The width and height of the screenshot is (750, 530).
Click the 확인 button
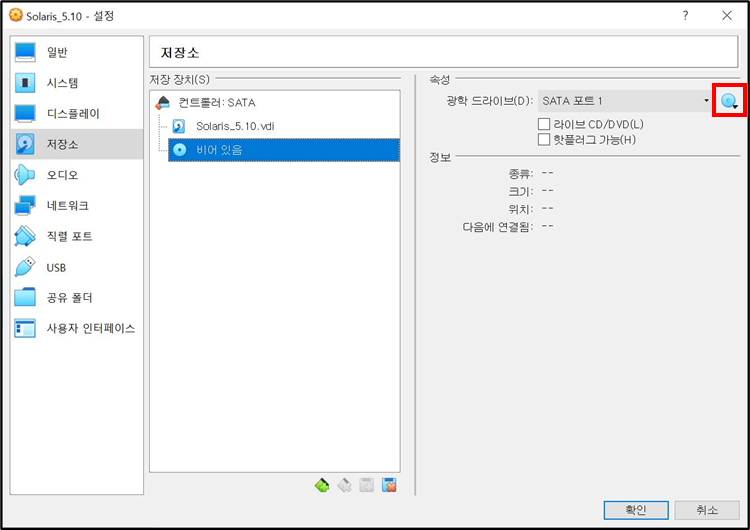click(636, 510)
